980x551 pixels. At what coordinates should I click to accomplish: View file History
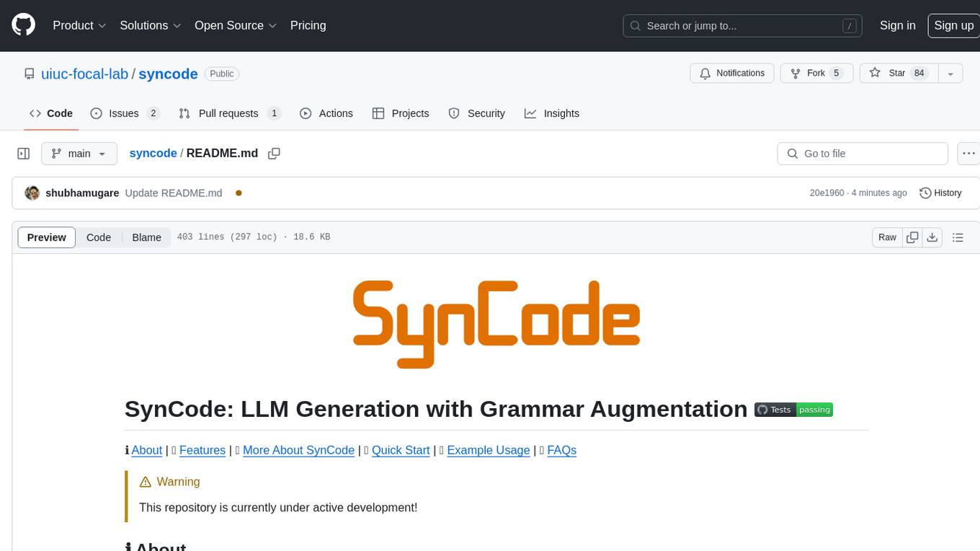coord(940,193)
